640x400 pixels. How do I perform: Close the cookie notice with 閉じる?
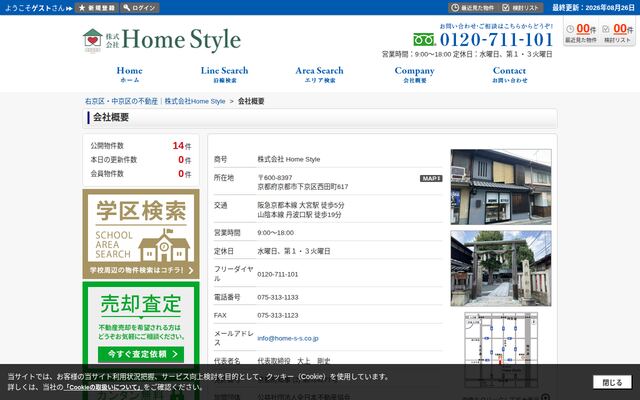612,382
